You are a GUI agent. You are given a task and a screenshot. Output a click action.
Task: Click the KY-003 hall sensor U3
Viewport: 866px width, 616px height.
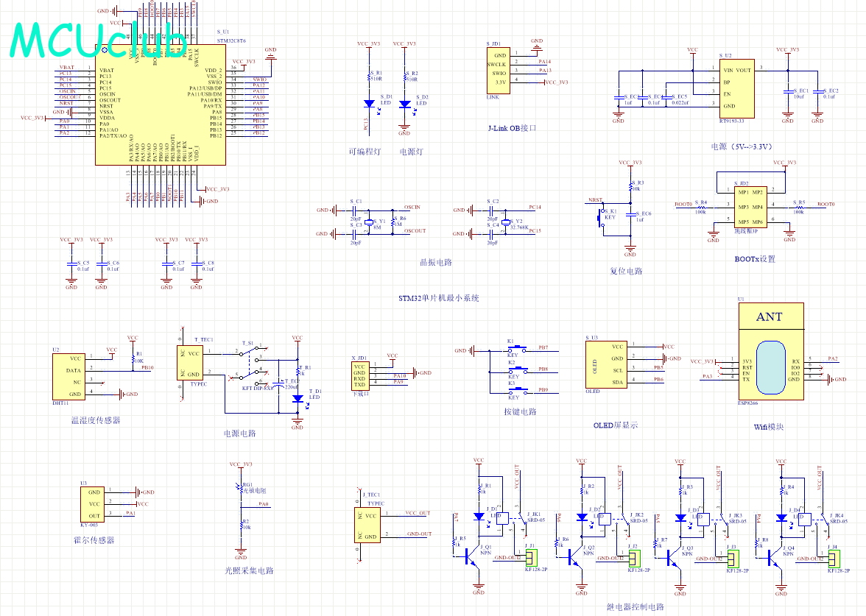coord(93,503)
